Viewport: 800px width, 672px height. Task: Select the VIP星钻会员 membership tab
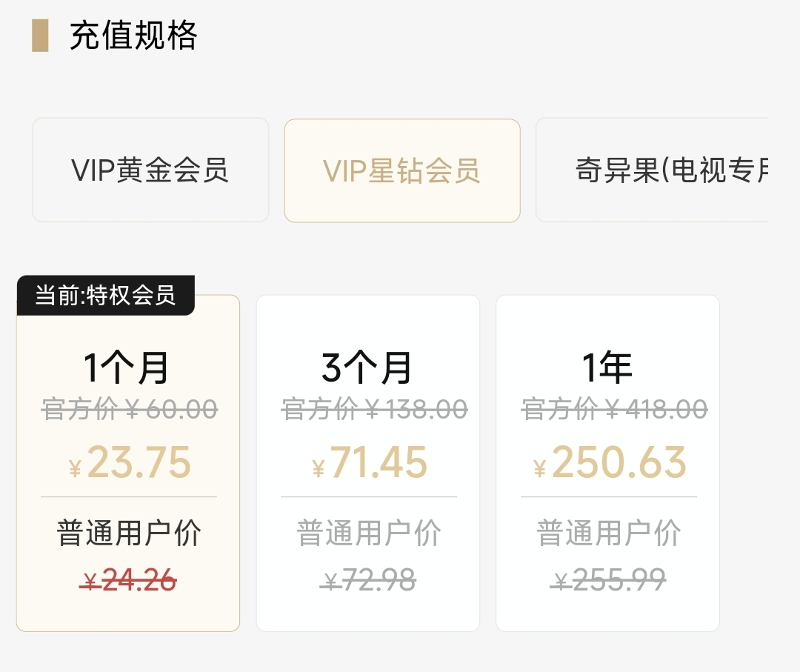[x=402, y=170]
